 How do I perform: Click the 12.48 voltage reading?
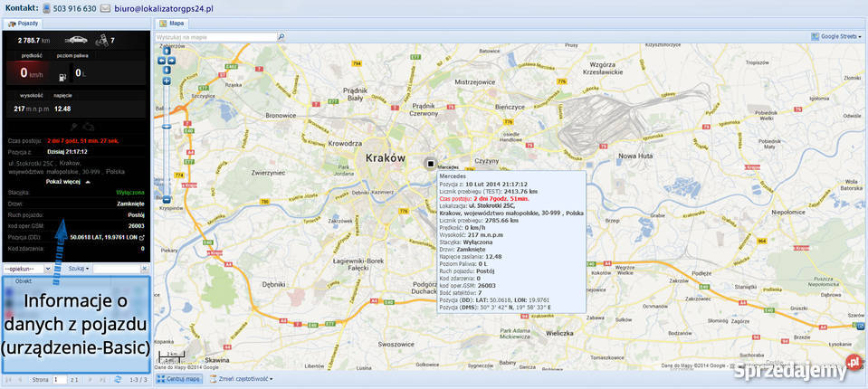coord(62,109)
